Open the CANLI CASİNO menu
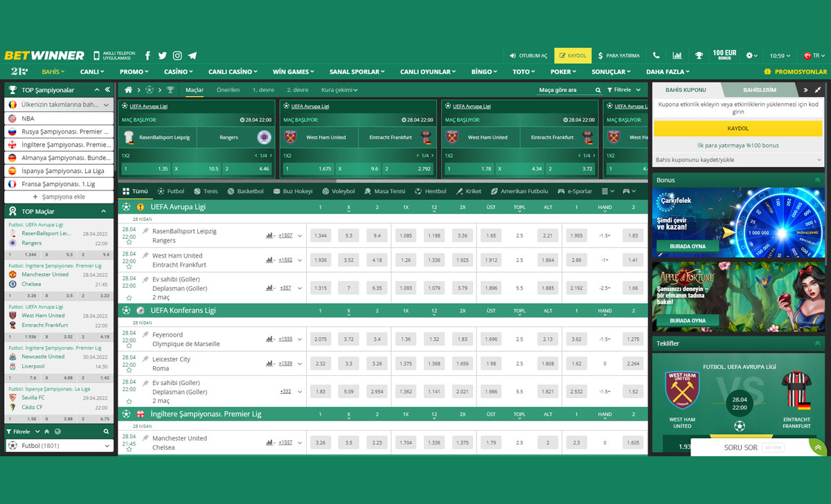 233,72
